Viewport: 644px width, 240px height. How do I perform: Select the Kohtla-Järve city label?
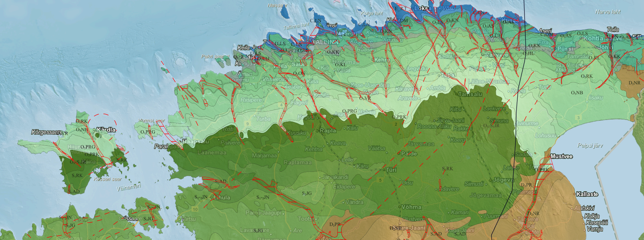602,39
